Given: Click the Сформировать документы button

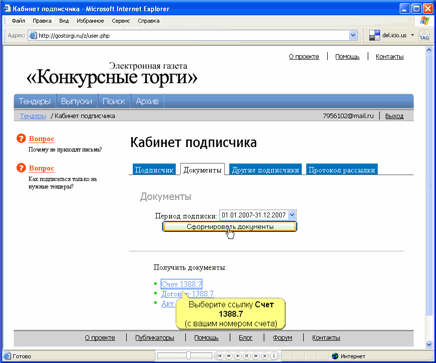Looking at the screenshot, I should click(230, 227).
